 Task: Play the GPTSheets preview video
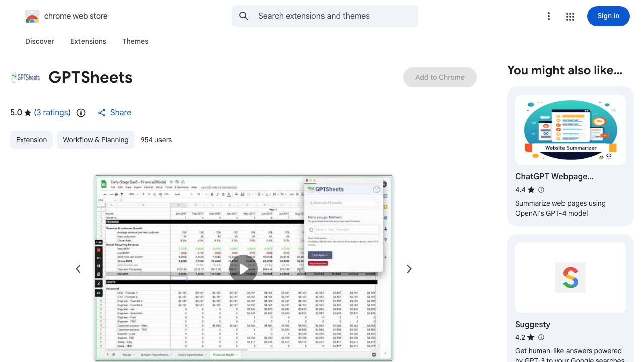coord(244,269)
